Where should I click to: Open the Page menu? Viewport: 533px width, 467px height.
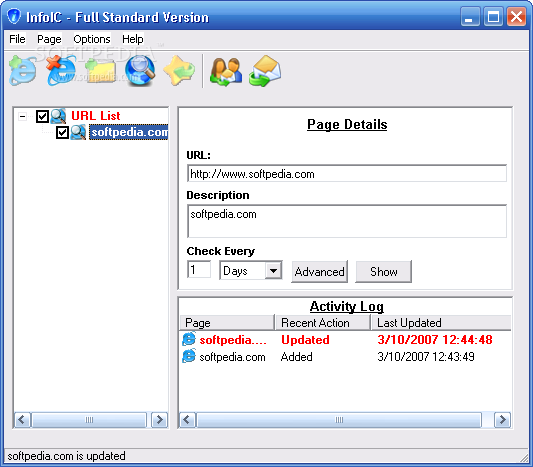coord(49,39)
